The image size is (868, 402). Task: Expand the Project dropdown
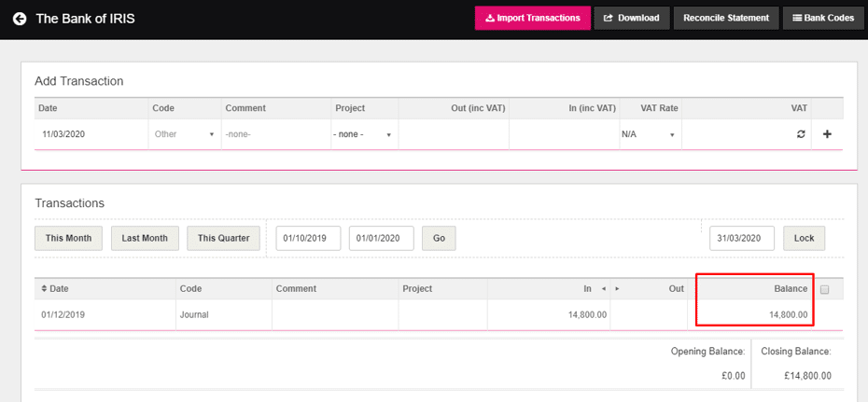363,134
